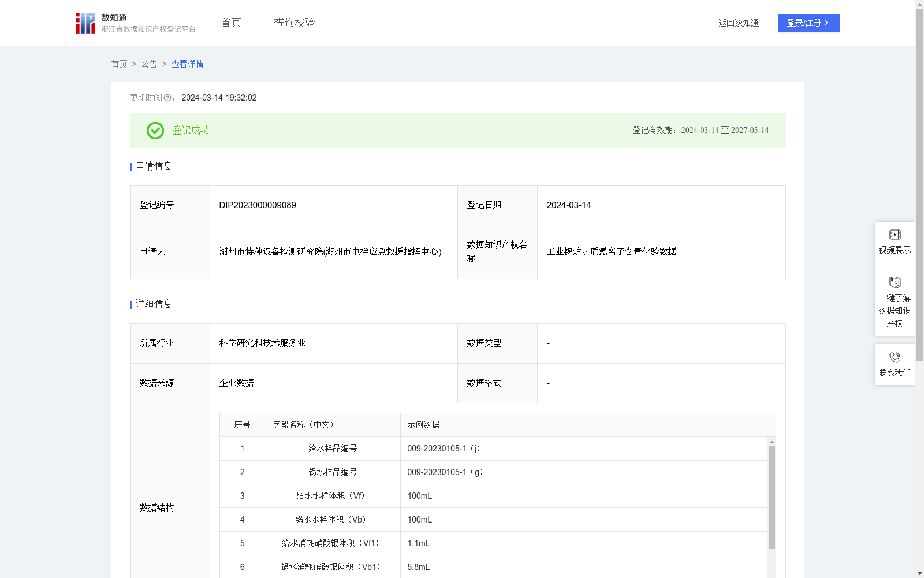
Task: Click the 5.8mL sample value
Action: point(419,567)
